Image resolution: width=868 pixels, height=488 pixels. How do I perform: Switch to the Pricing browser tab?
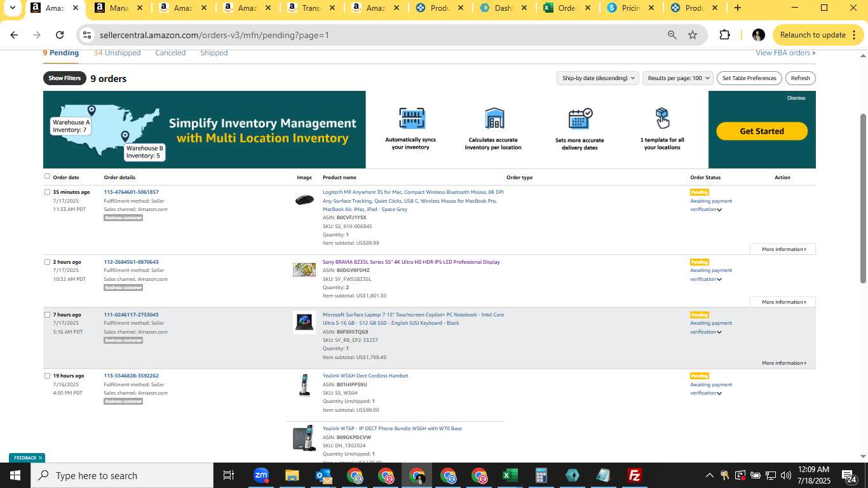[x=631, y=8]
